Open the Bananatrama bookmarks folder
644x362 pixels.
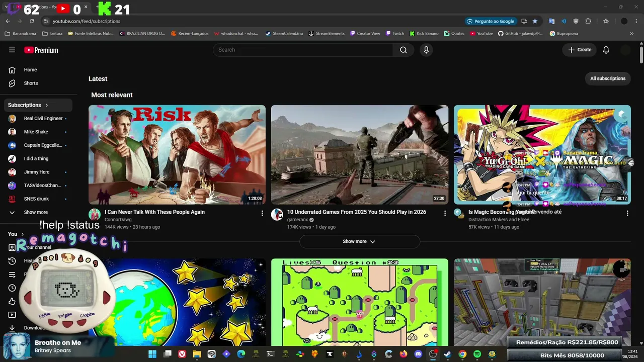(x=21, y=34)
